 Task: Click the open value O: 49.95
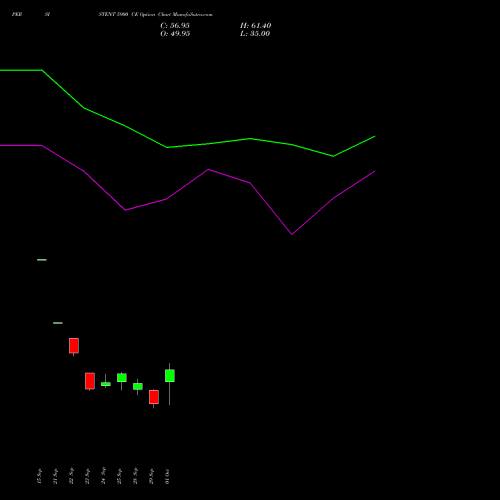point(175,34)
